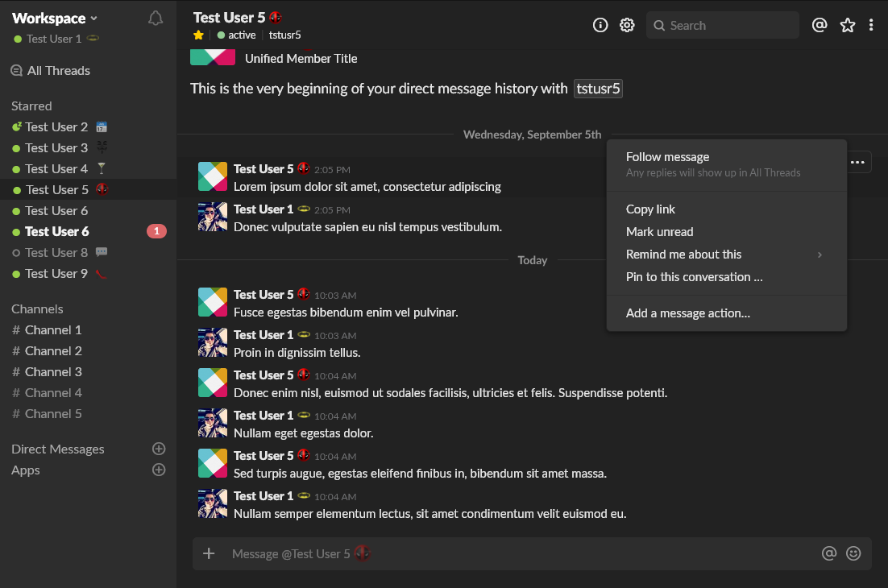Open Channel 2 in sidebar

pyautogui.click(x=53, y=350)
